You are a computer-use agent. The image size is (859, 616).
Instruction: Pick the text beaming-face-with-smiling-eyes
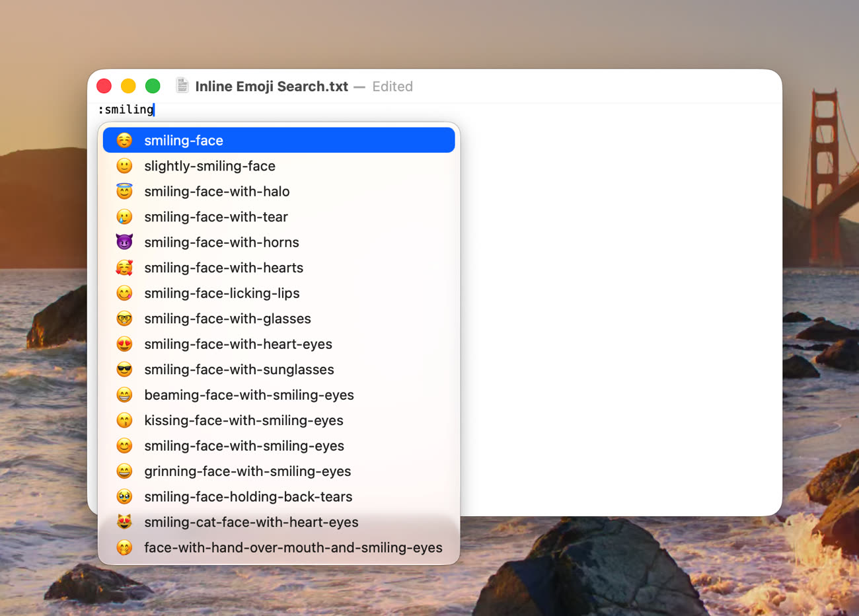click(249, 395)
